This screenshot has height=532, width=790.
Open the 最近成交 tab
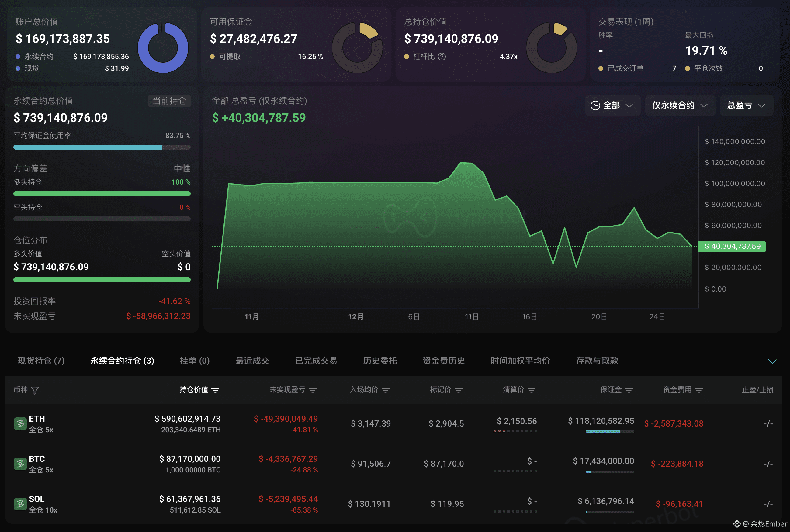[252, 361]
